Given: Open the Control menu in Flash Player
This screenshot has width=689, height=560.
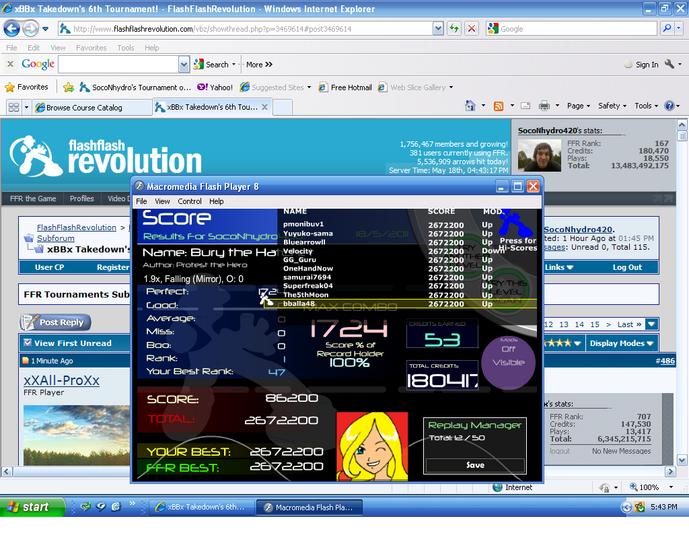Looking at the screenshot, I should pyautogui.click(x=189, y=201).
